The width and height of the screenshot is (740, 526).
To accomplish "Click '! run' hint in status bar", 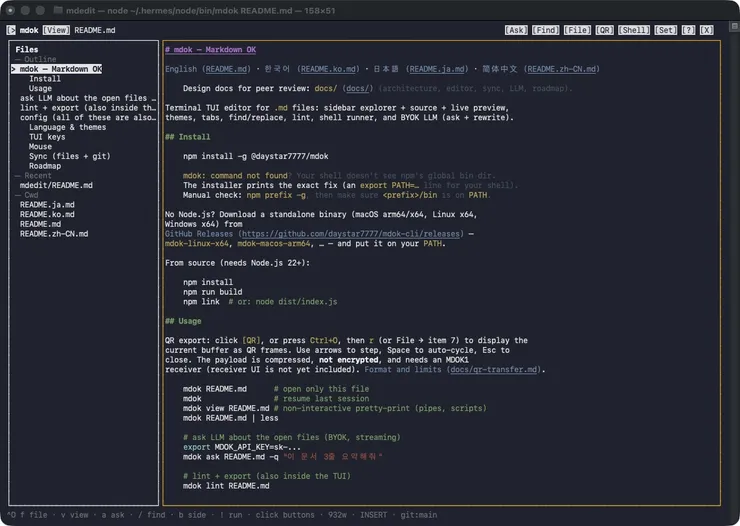I will click(x=231, y=515).
